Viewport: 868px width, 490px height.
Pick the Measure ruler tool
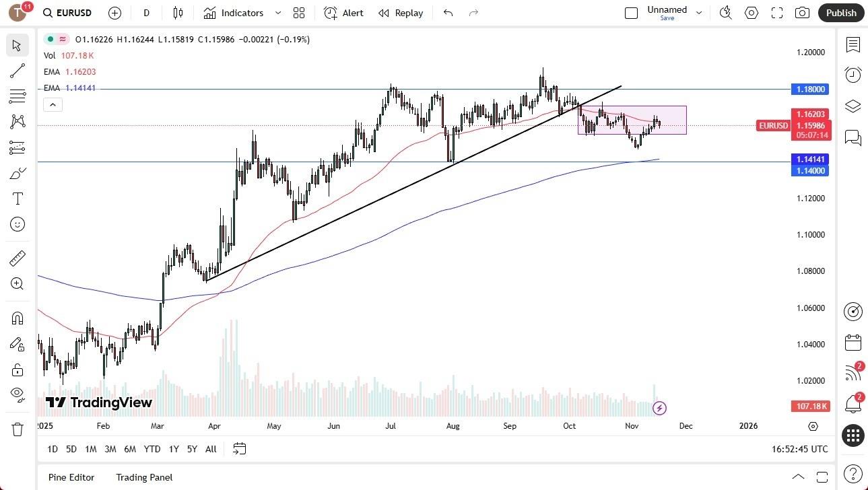coord(18,258)
